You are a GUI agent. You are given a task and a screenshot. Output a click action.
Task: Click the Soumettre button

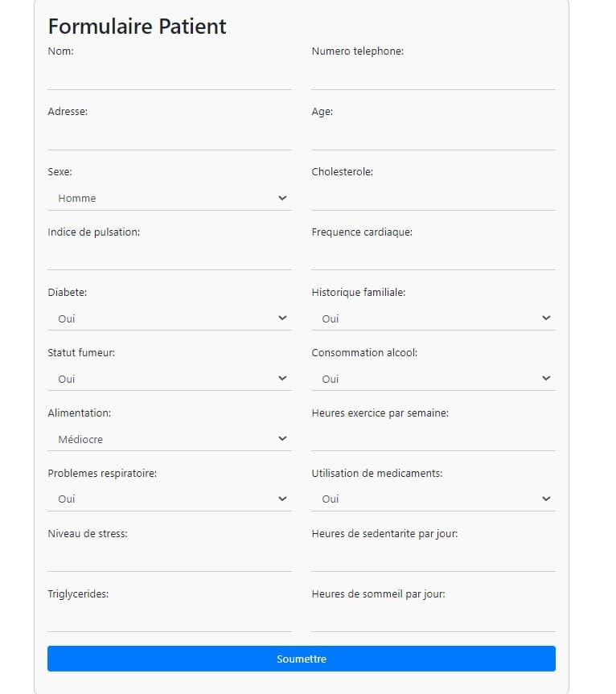pyautogui.click(x=301, y=659)
